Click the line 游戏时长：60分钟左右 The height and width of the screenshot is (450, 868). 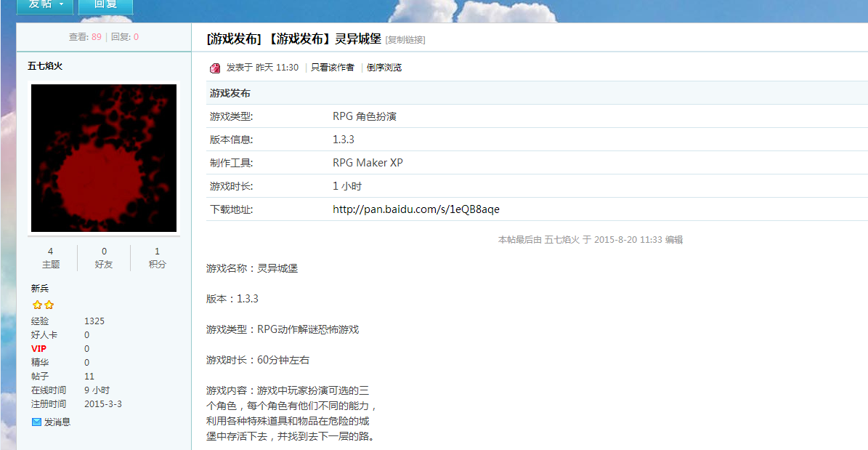257,361
